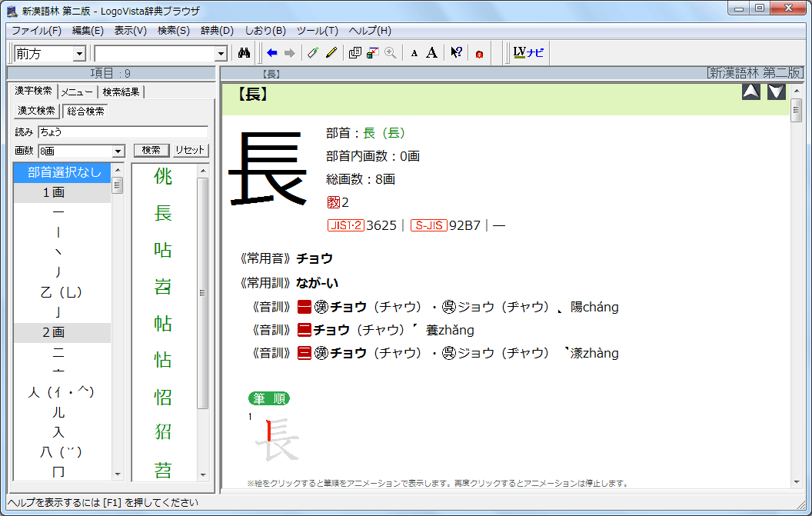Jump to previous entry with up arrow
812x516 pixels.
(x=751, y=92)
